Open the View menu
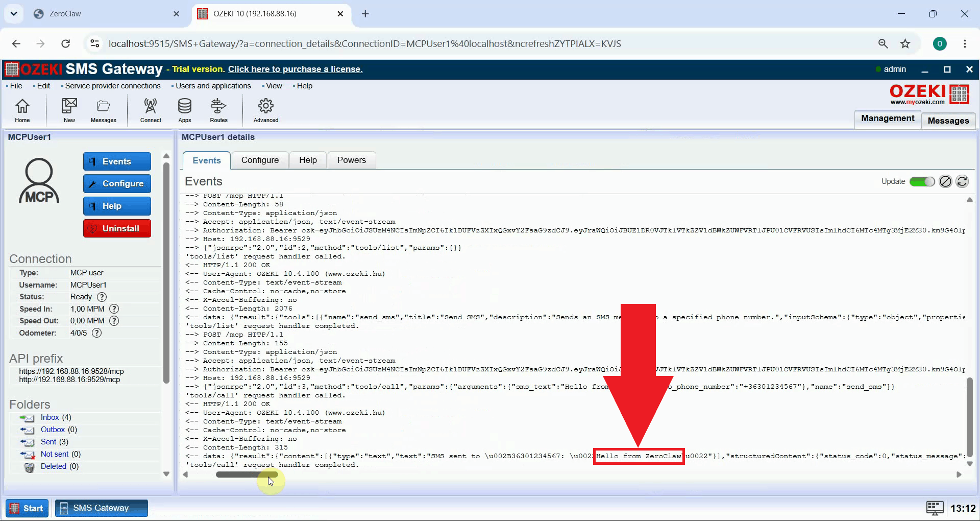This screenshot has height=521, width=980. [x=274, y=86]
